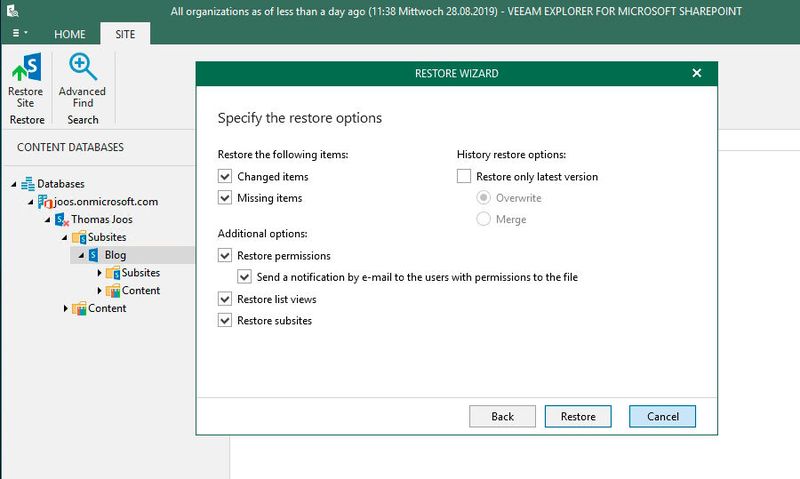Open the hamburger application menu
The image size is (800, 479).
pyautogui.click(x=19, y=33)
